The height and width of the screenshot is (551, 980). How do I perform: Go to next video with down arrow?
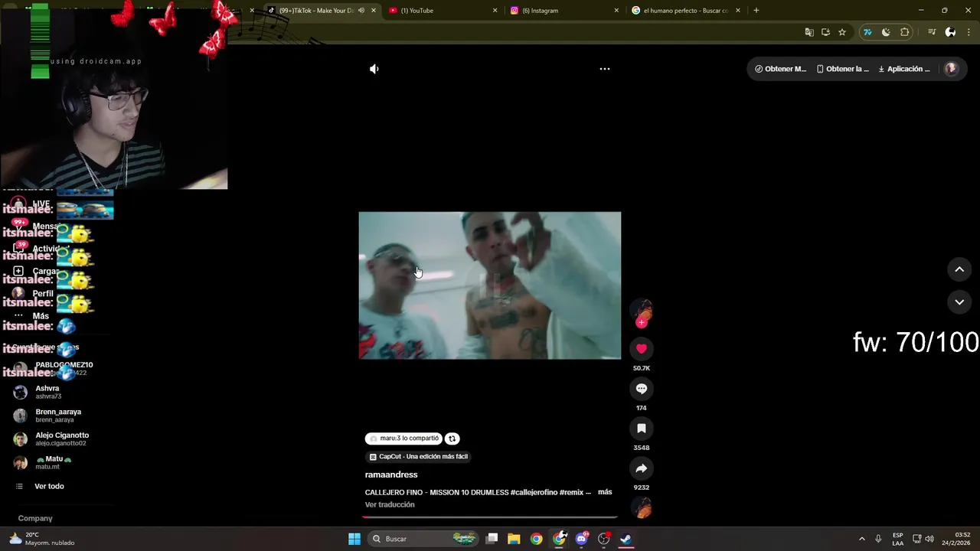pos(959,302)
